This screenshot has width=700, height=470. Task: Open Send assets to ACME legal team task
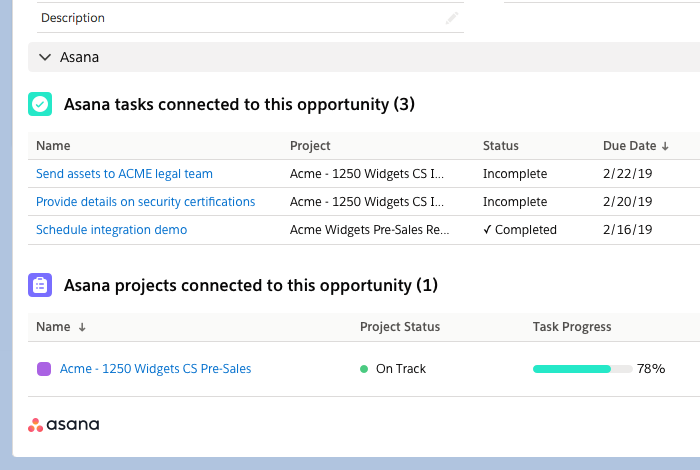[x=124, y=174]
